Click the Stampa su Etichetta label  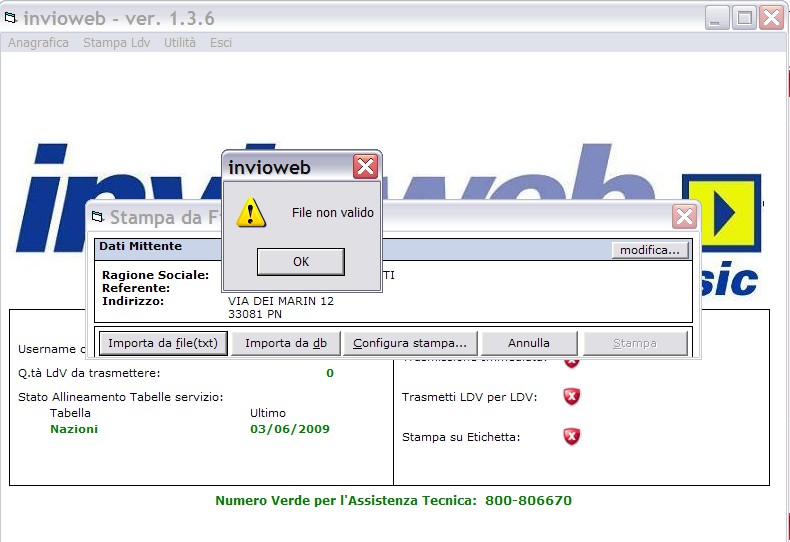461,437
